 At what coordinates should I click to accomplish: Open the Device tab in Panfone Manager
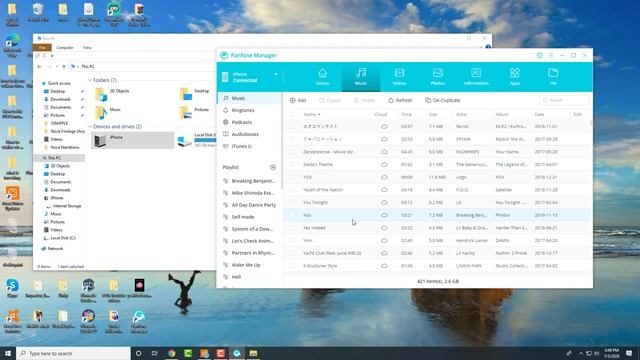click(x=322, y=77)
